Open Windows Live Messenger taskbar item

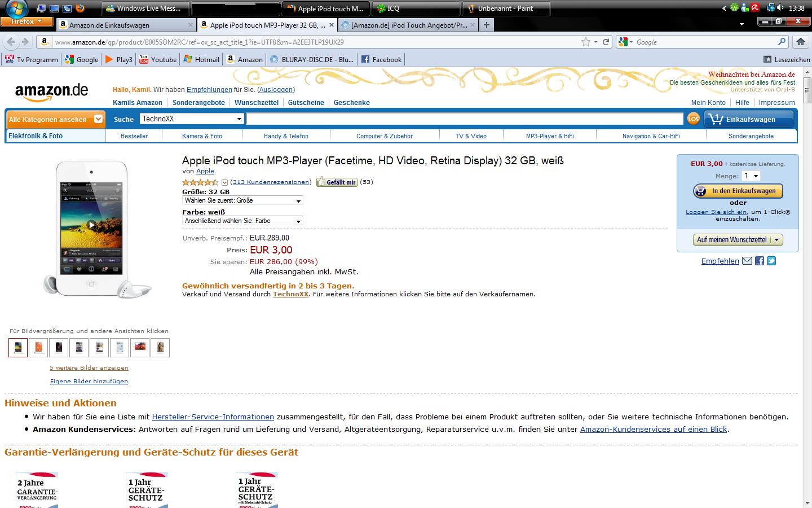click(x=145, y=8)
